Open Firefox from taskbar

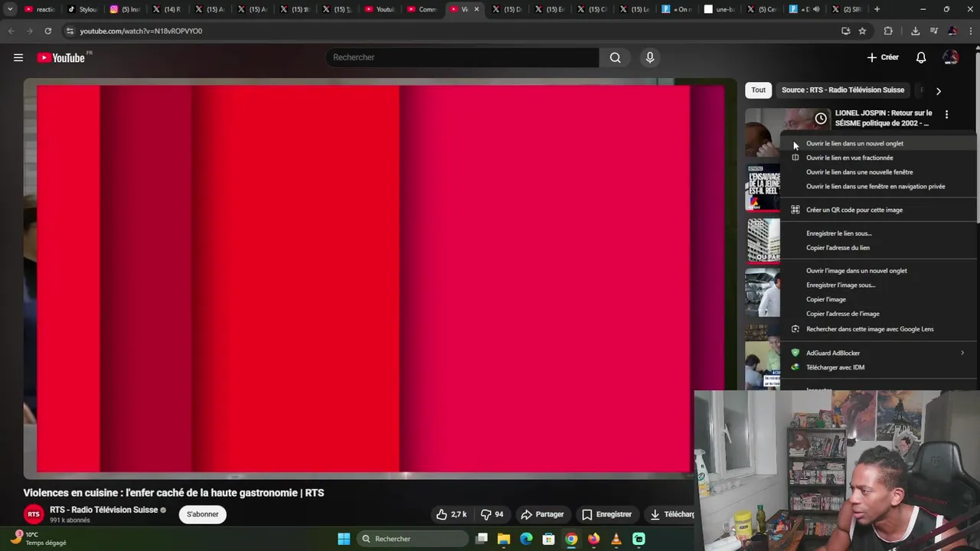(593, 539)
